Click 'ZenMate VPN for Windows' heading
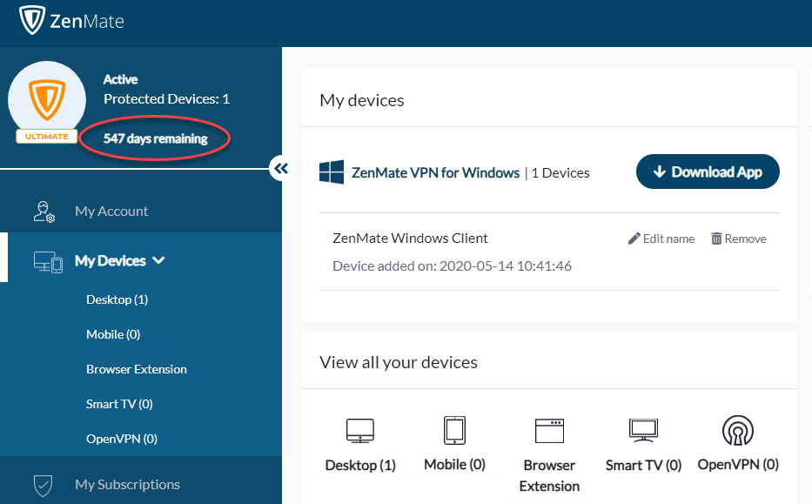The width and height of the screenshot is (812, 504). (x=435, y=172)
